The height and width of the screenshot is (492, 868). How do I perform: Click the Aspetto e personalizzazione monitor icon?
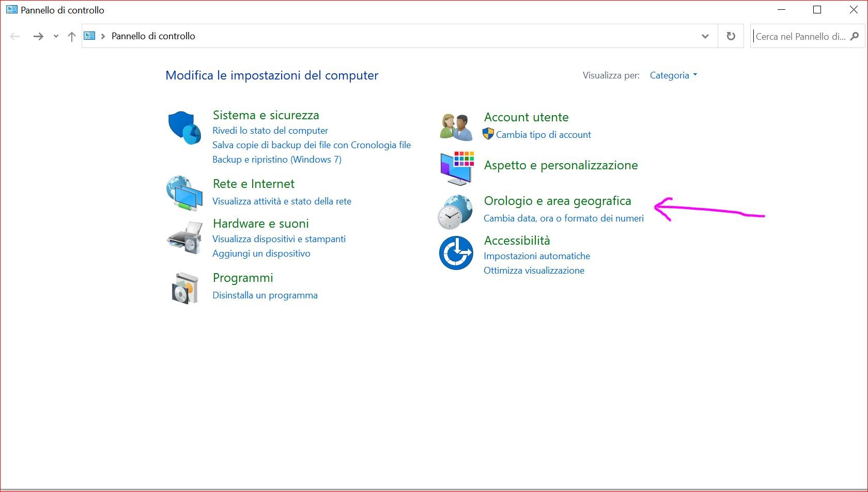point(457,168)
